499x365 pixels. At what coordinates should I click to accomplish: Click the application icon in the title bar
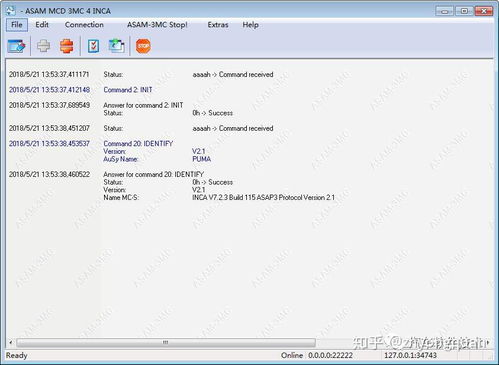click(11, 11)
